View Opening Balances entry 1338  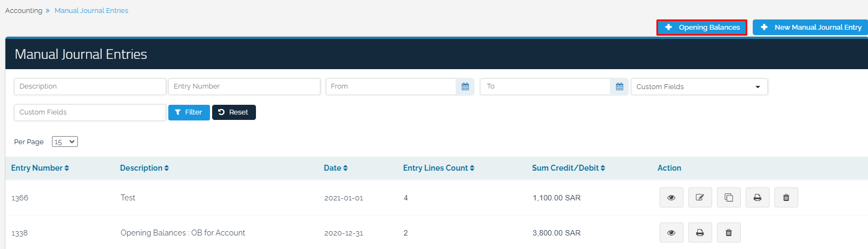coord(671,233)
